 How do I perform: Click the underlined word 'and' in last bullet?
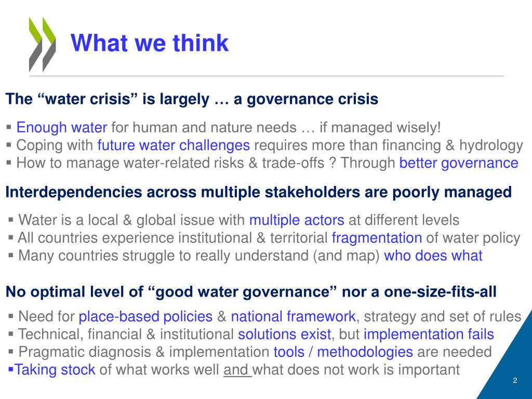(235, 369)
